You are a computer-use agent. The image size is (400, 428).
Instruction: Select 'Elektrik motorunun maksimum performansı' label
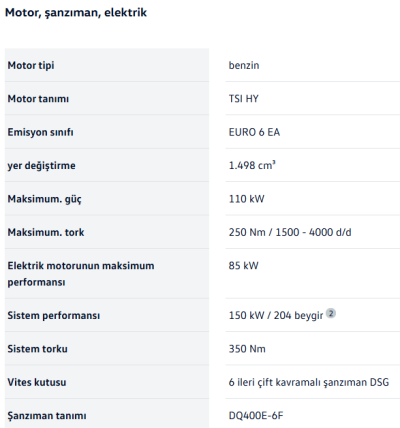[x=81, y=274]
